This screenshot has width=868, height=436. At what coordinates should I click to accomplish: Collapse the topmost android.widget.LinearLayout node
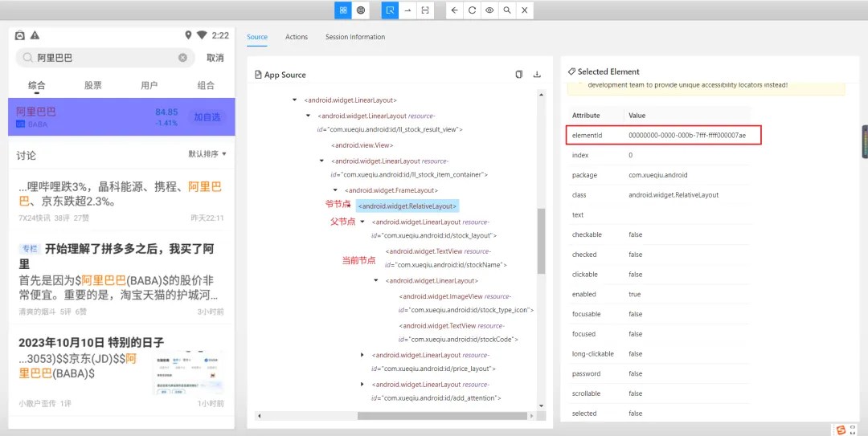point(294,100)
